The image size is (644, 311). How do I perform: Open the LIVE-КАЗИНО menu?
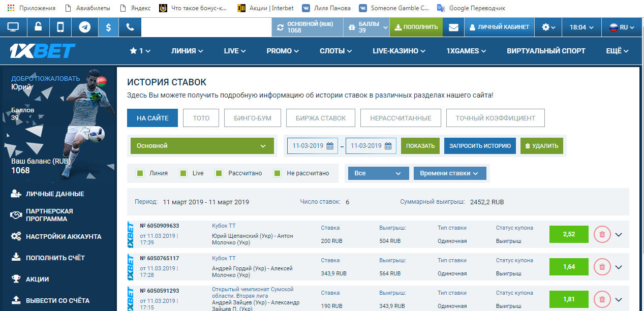(399, 51)
